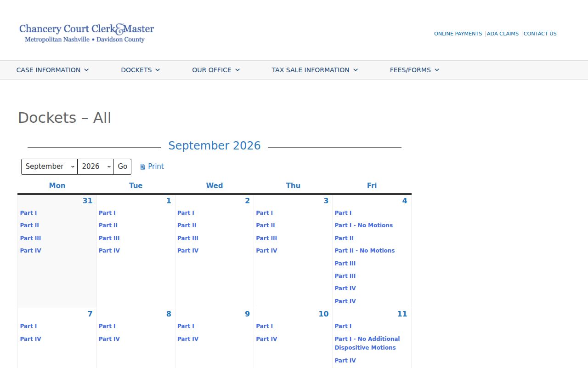Click the Tue column header

click(x=136, y=186)
